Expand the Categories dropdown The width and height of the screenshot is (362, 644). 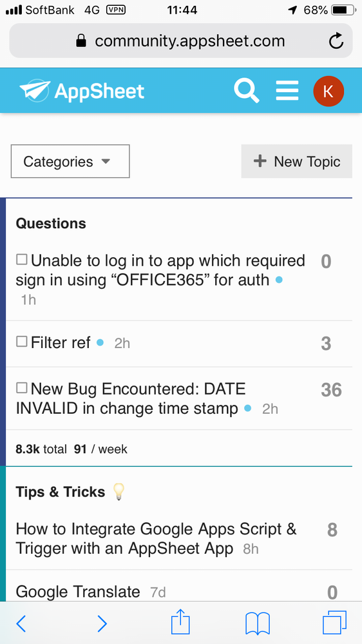70,161
